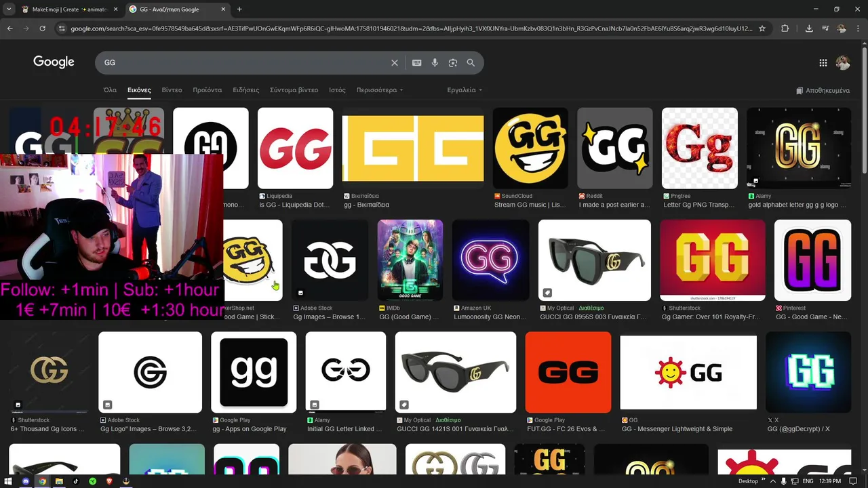Open Discord from the taskbar
868x488 pixels.
click(26, 481)
